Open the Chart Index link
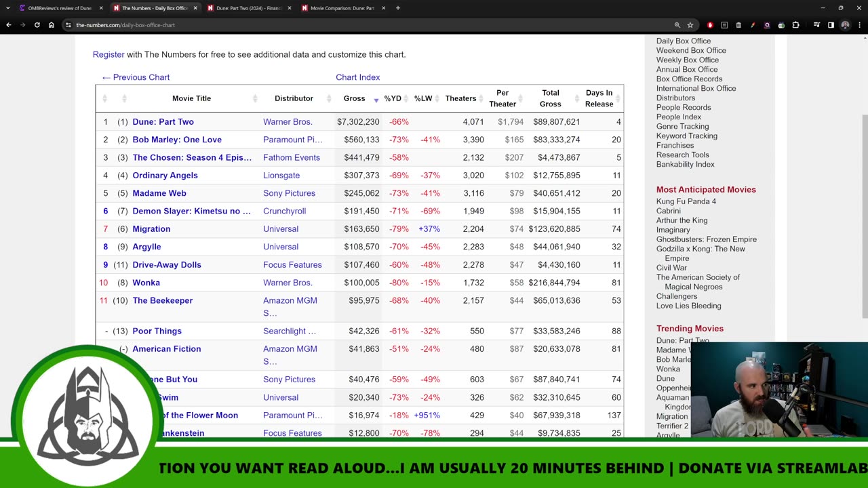Image resolution: width=868 pixels, height=488 pixels. pyautogui.click(x=357, y=77)
